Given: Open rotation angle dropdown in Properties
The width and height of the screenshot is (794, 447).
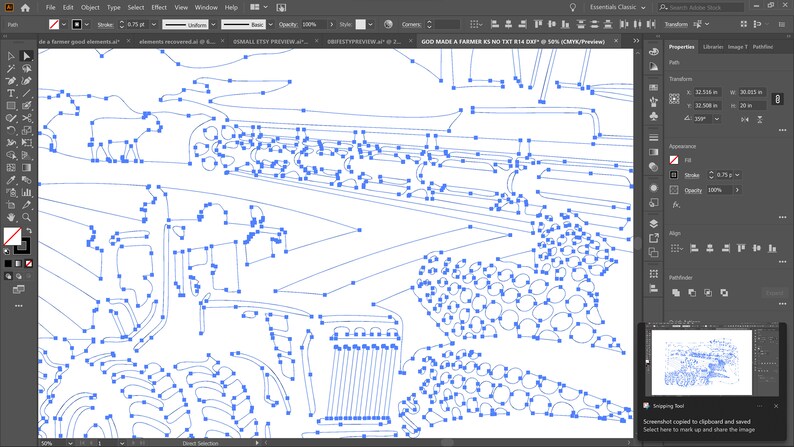Looking at the screenshot, I should pyautogui.click(x=717, y=119).
